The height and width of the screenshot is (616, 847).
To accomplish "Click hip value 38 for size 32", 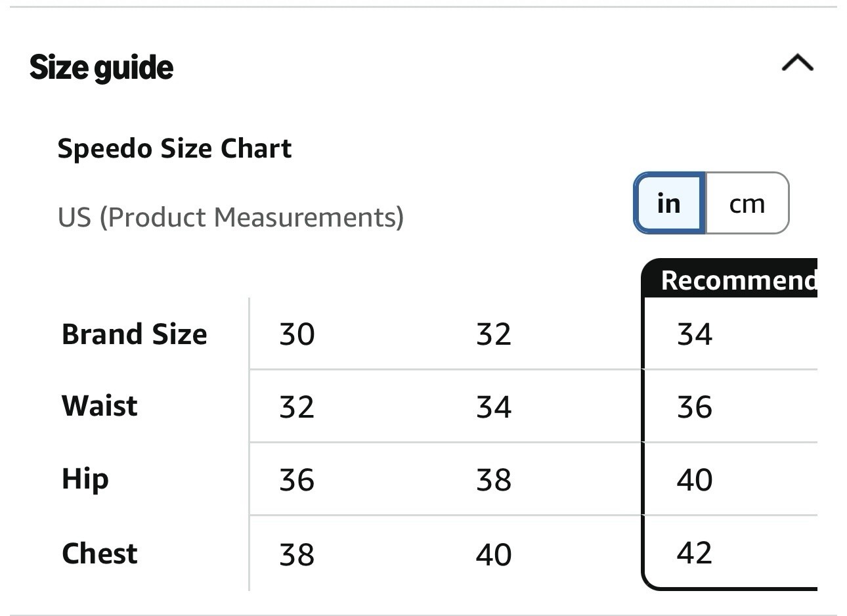I will point(494,480).
